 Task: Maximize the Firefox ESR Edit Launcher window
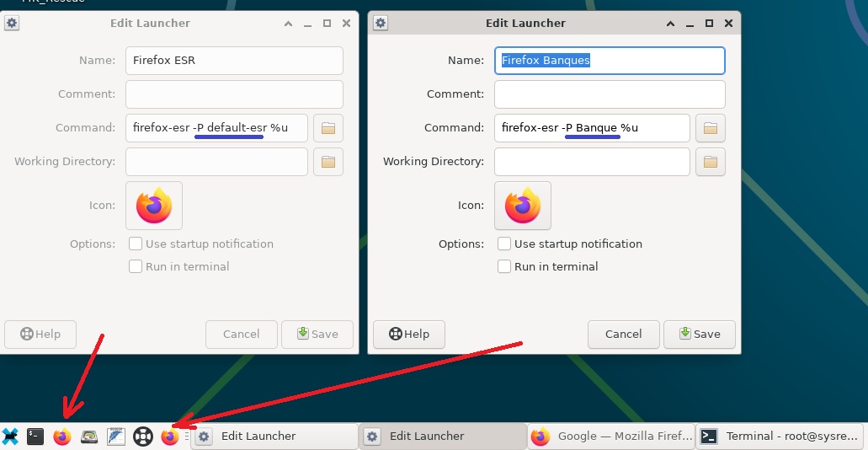point(327,24)
